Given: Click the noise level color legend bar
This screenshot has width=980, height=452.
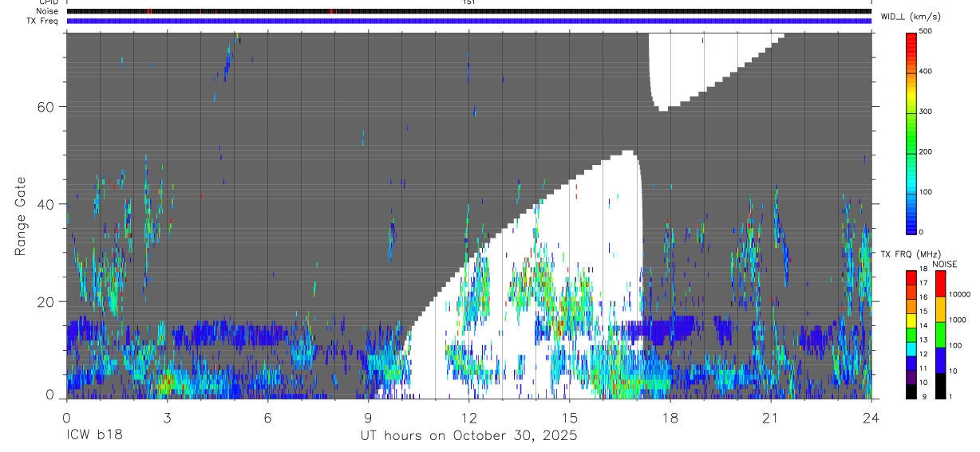Looking at the screenshot, I should point(940,335).
